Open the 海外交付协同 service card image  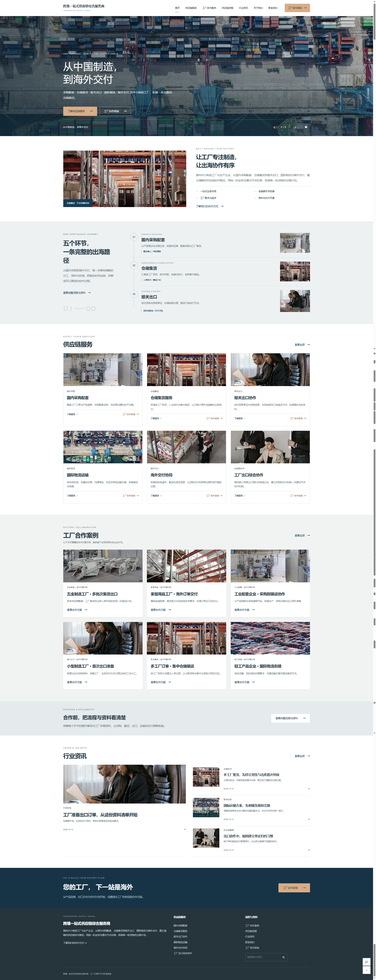click(x=186, y=447)
